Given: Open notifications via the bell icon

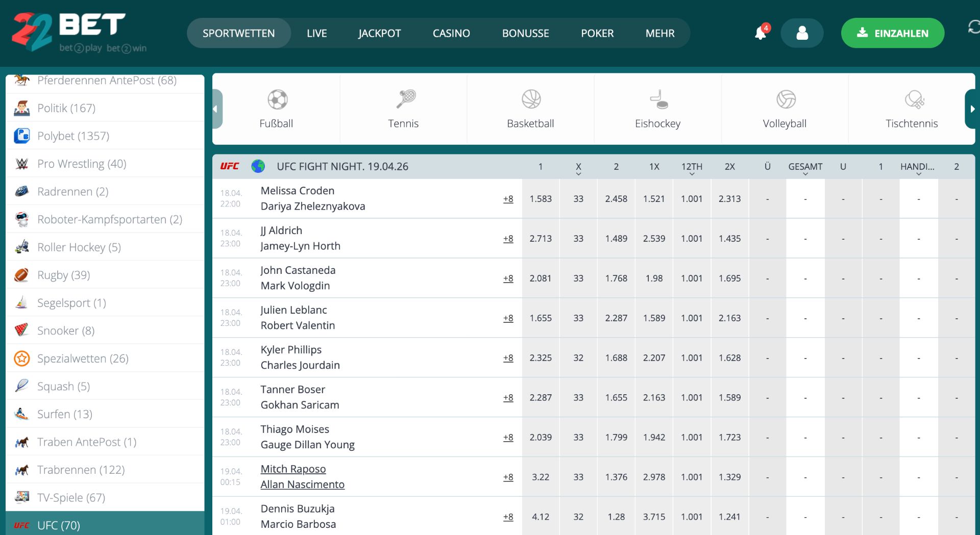Looking at the screenshot, I should pos(760,33).
